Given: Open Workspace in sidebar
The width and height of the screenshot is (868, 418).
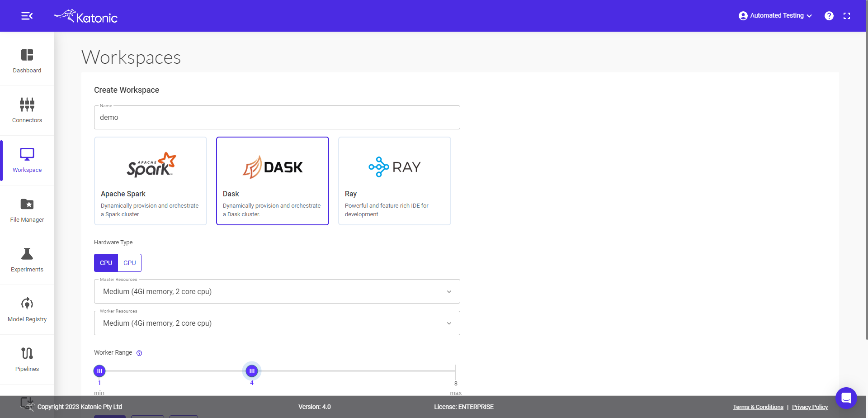Looking at the screenshot, I should (x=27, y=161).
